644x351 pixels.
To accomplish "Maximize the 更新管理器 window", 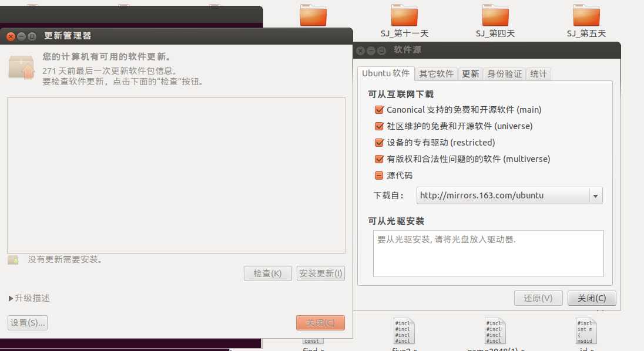I will click(32, 36).
